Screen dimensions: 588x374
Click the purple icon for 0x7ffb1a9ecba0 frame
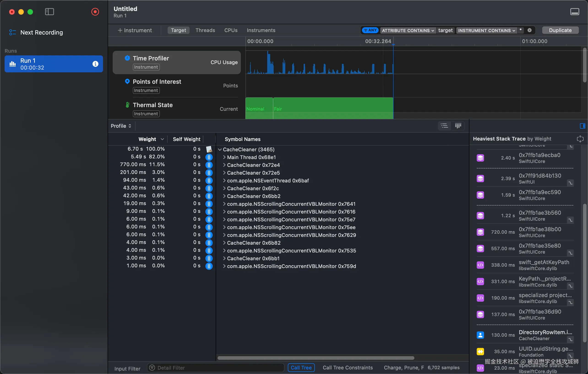480,158
